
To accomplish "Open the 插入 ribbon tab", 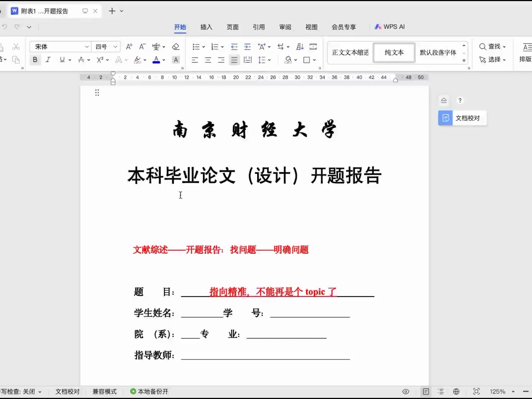I will [206, 27].
